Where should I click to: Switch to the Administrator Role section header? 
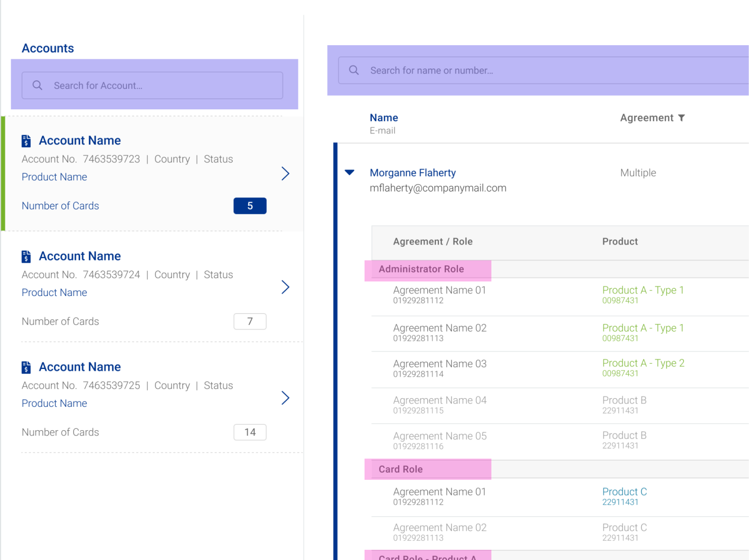[421, 269]
